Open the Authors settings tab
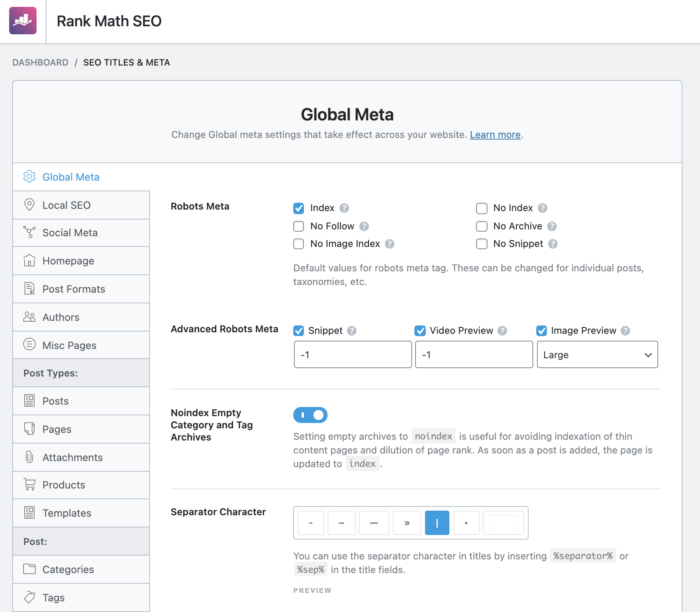Screen dimensions: 700x612 [81, 317]
